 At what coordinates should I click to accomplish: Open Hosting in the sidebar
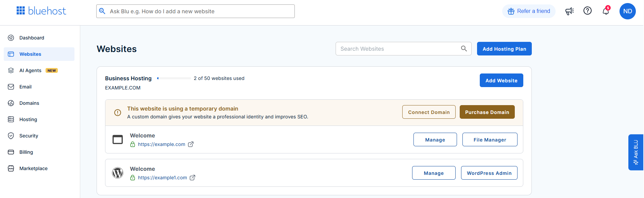[39, 119]
